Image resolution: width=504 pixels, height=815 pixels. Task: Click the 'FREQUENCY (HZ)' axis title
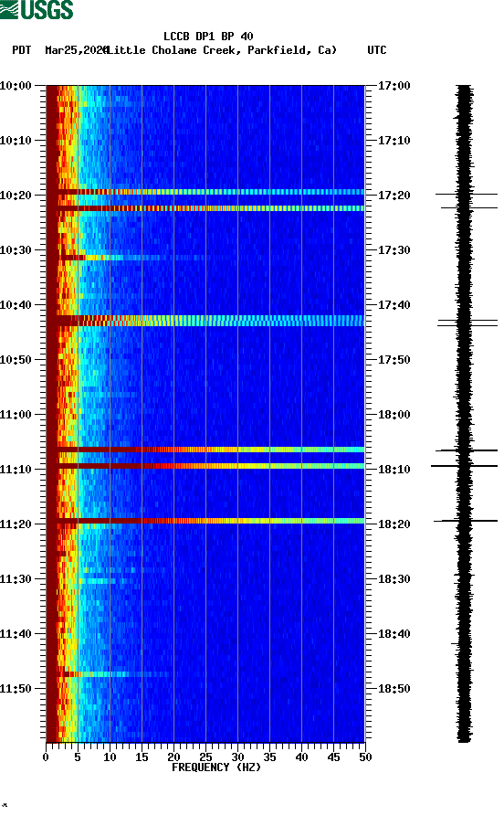pos(216,767)
